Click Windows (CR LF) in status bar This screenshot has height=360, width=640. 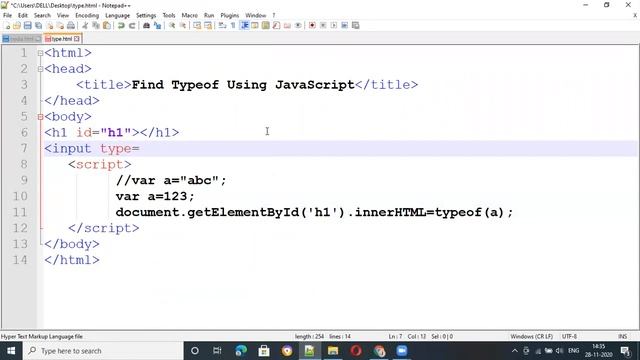[x=531, y=337]
